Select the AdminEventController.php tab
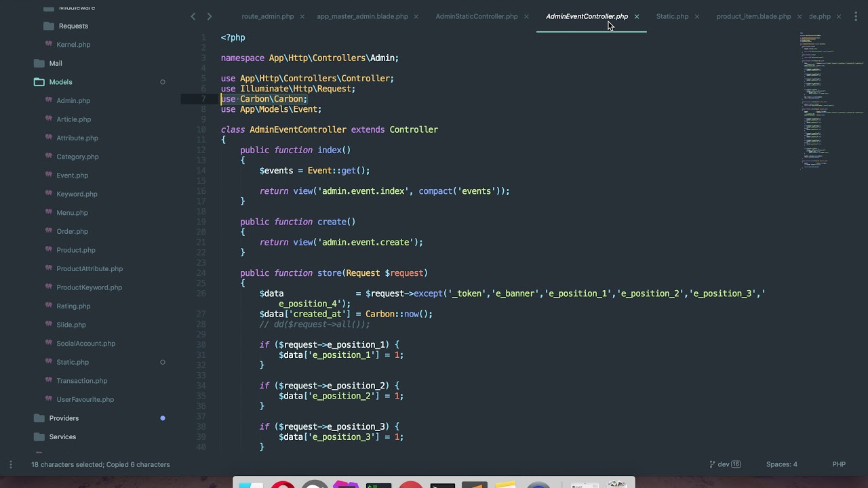Viewport: 868px width, 488px height. pyautogui.click(x=587, y=16)
